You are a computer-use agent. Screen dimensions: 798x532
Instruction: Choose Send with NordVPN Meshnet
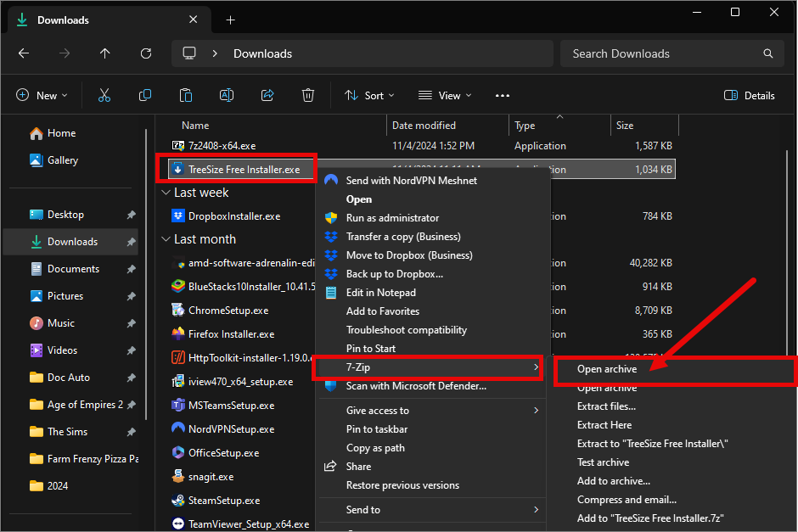[431, 181]
